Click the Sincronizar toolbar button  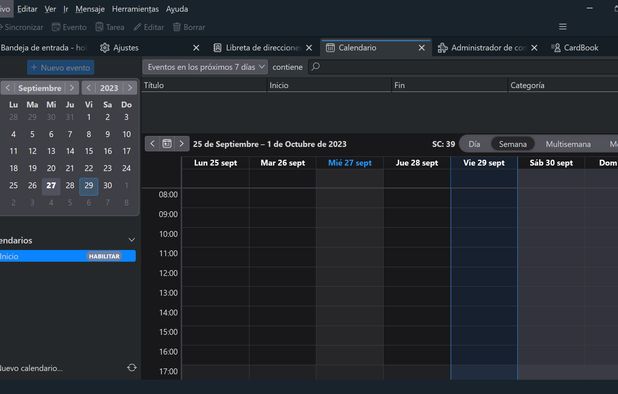21,27
